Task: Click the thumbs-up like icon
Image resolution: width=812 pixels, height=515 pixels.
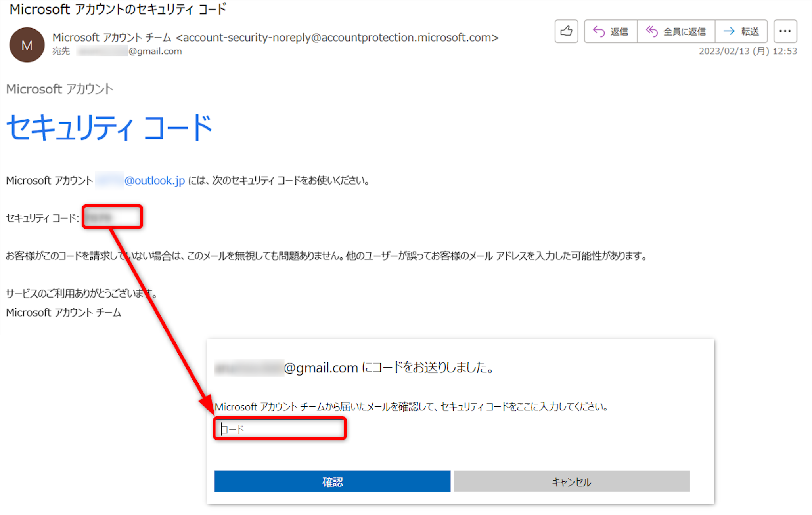Action: click(x=566, y=31)
